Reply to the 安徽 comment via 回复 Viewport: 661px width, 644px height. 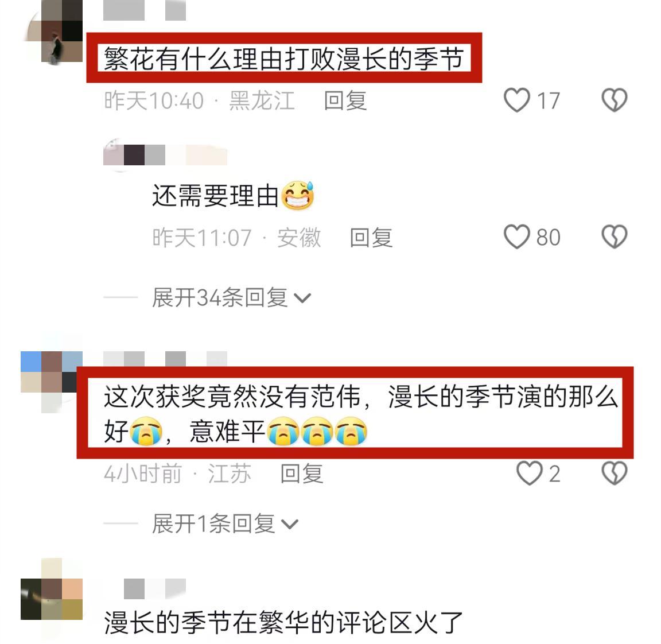(371, 238)
